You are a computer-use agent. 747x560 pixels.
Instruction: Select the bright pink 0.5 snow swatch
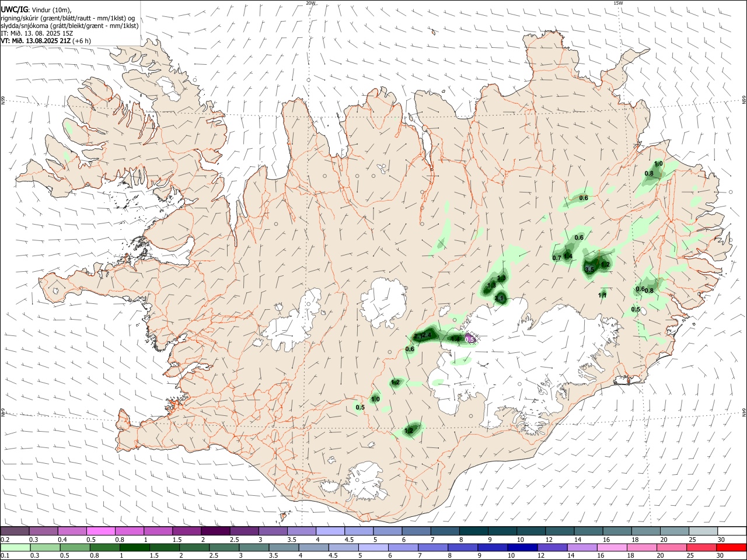[101, 531]
